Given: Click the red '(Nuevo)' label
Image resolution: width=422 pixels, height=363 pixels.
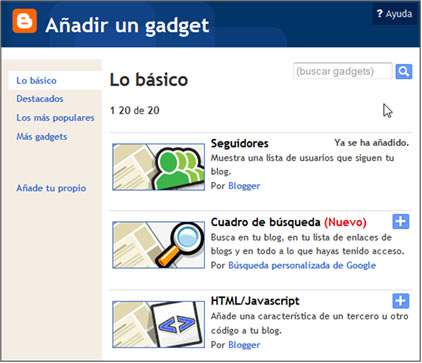Looking at the screenshot, I should click(x=345, y=222).
